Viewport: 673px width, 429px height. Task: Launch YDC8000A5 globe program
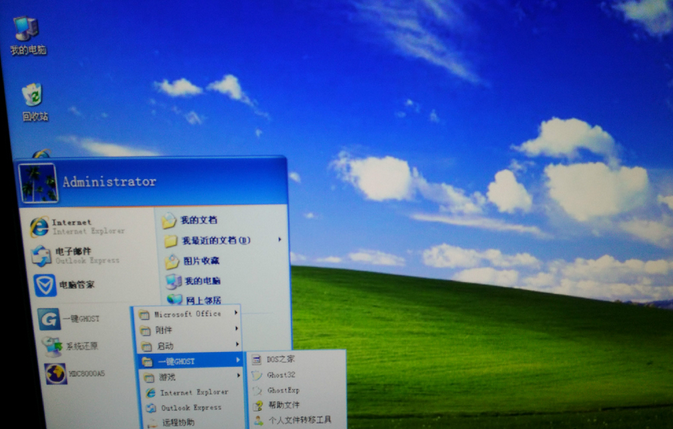pyautogui.click(x=75, y=374)
